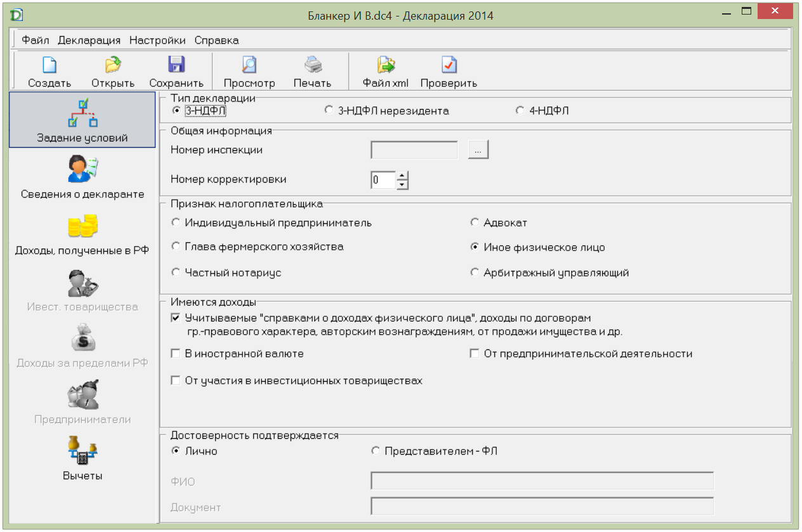Open Просмотр preview icon

pos(249,65)
